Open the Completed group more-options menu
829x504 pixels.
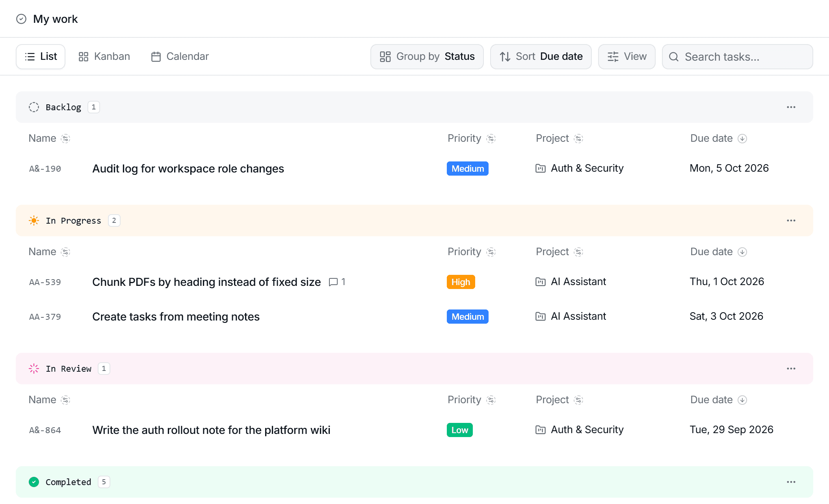(791, 482)
